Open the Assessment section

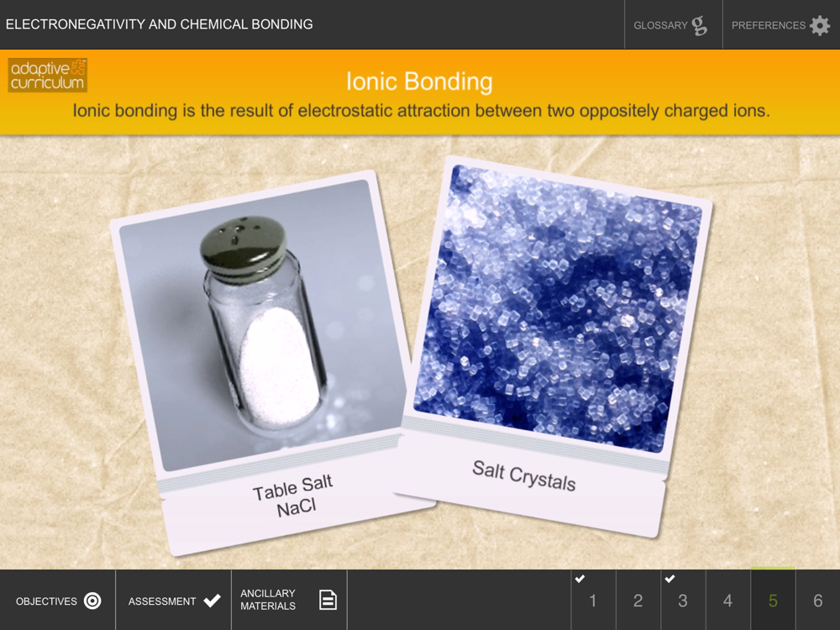[x=174, y=601]
